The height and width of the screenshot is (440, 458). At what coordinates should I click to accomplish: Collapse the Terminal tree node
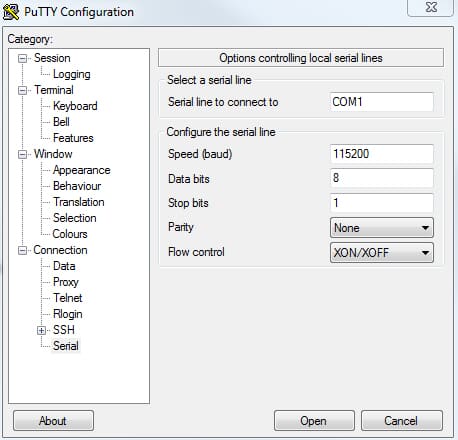pyautogui.click(x=22, y=90)
